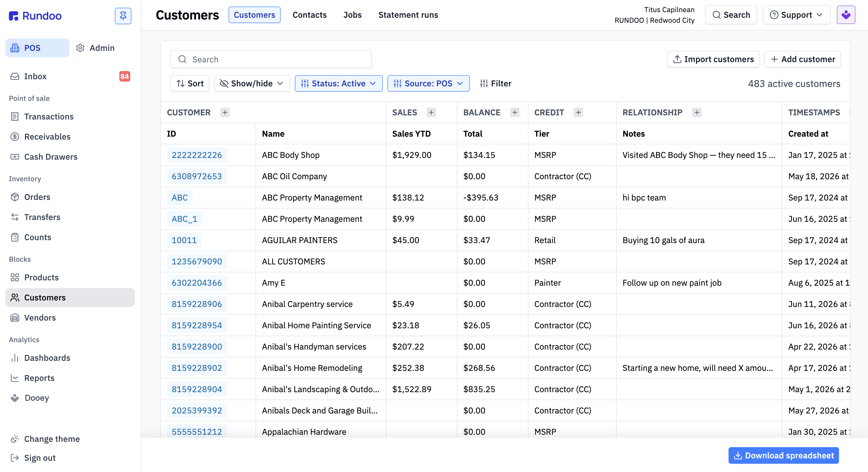
Task: Click the '-$395.63' balance cell
Action: pos(492,198)
